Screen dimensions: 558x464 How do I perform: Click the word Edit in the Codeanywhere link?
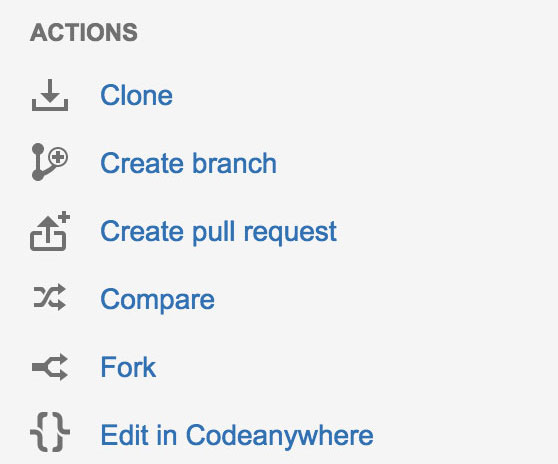[125, 434]
